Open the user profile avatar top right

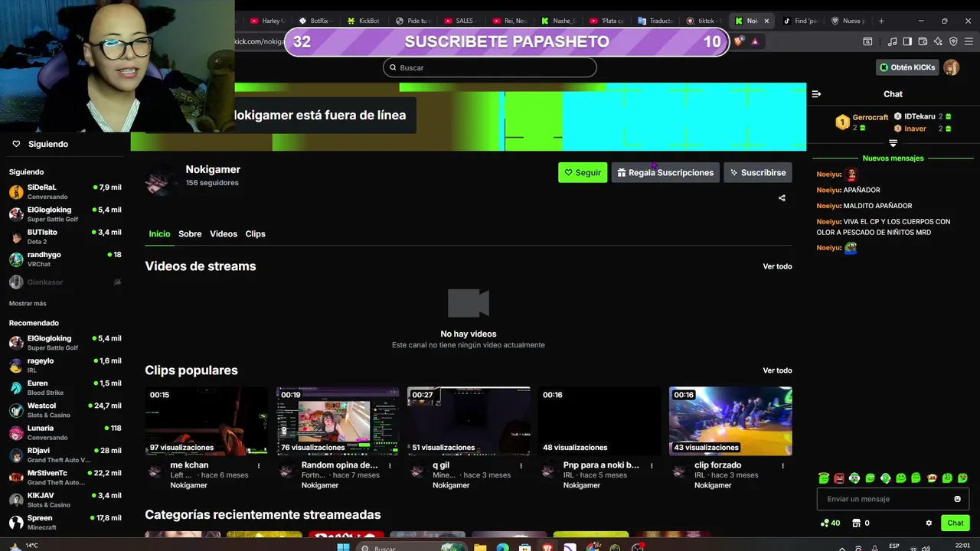pos(951,67)
